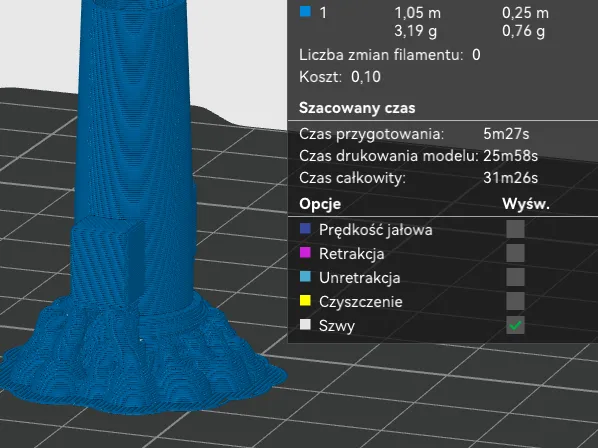Click the Koszt value text
This screenshot has height=448, width=598.
click(x=366, y=77)
